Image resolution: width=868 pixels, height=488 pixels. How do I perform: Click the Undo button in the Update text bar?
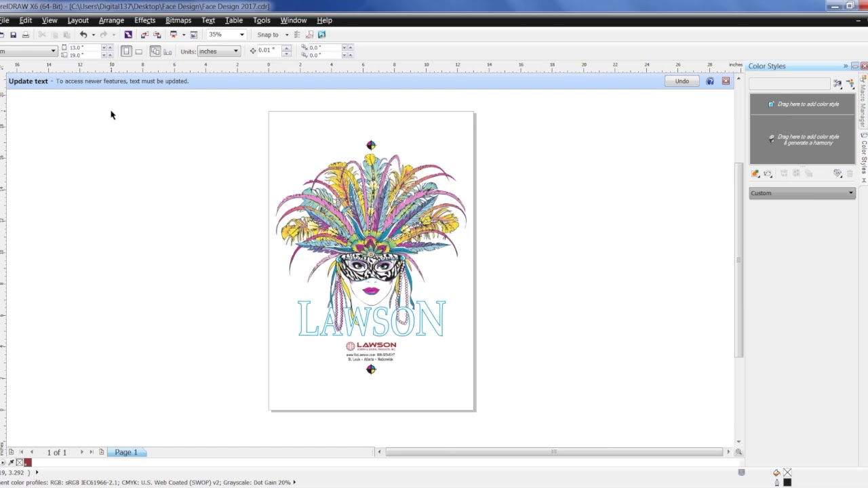click(x=682, y=81)
